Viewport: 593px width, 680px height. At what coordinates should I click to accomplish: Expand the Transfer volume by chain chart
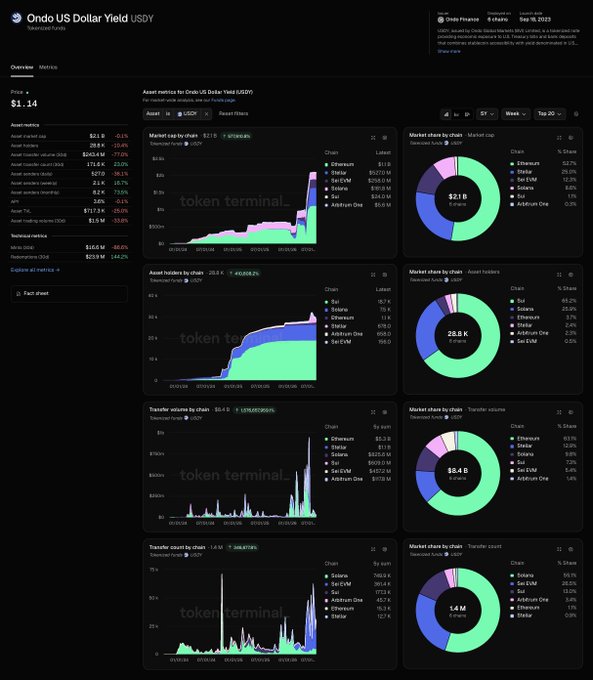(x=373, y=412)
